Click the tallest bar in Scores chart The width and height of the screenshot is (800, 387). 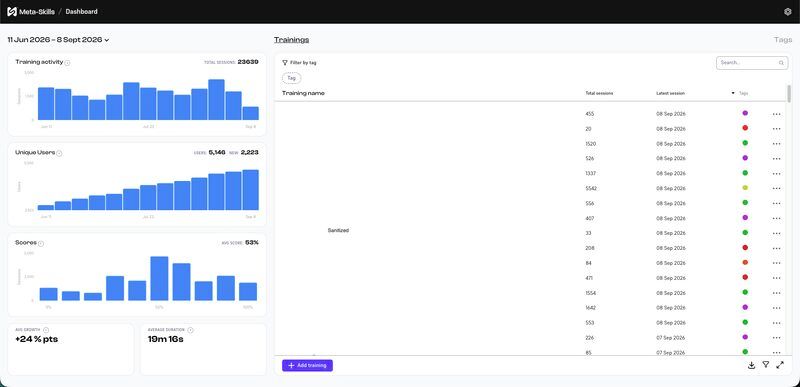point(159,278)
